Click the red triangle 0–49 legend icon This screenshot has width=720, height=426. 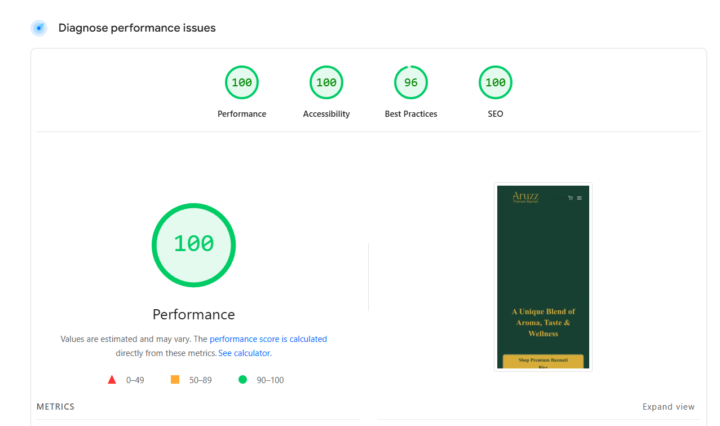click(x=112, y=380)
